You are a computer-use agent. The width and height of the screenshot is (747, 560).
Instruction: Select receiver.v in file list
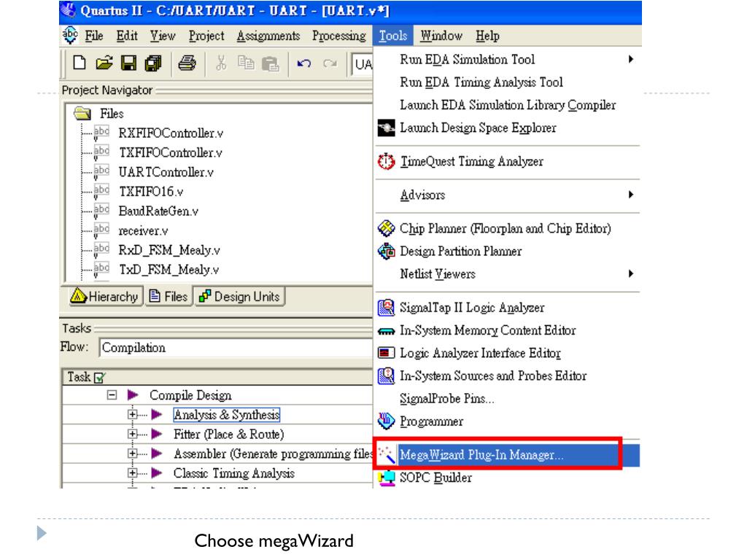(143, 230)
